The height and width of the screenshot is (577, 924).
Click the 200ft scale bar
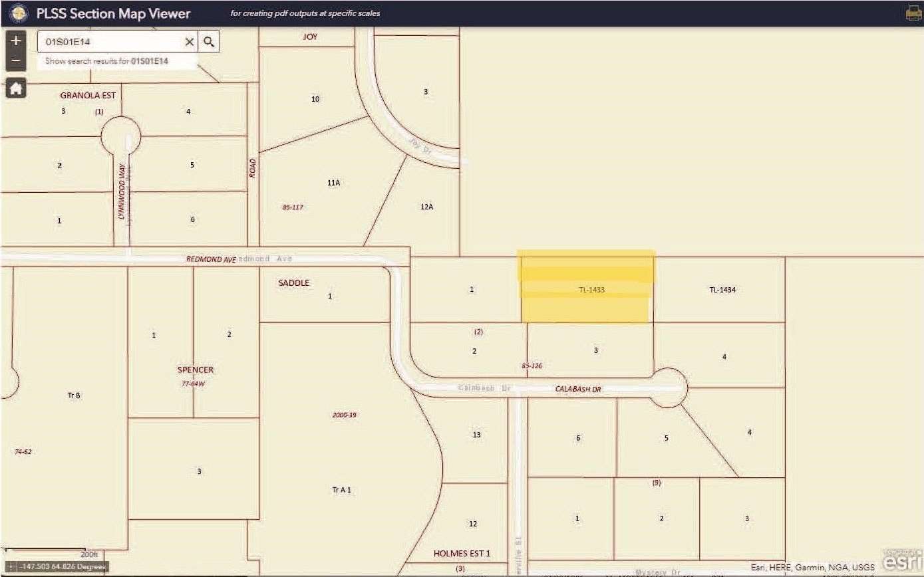pos(88,554)
